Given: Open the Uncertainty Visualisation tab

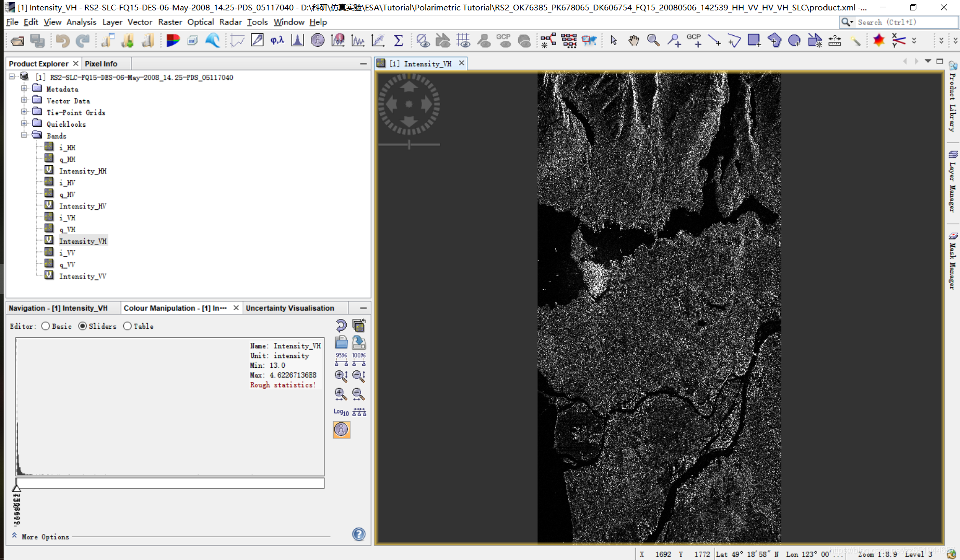Looking at the screenshot, I should pos(290,308).
